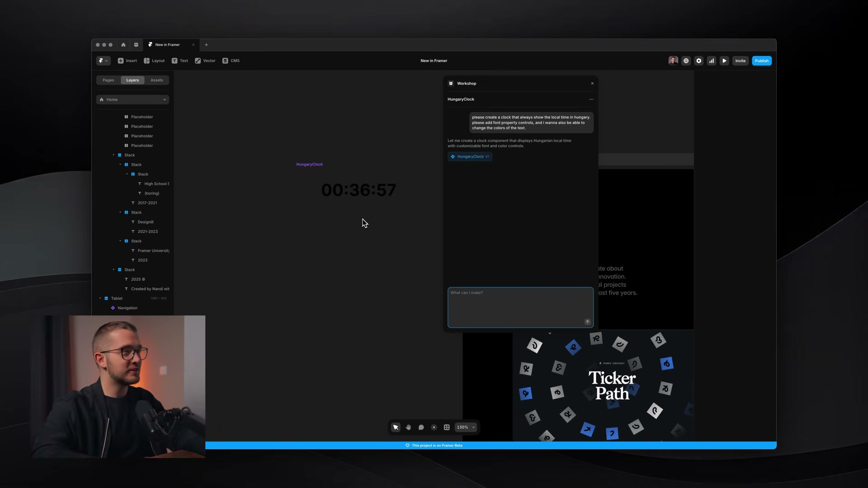Open the Layout tool menu

pyautogui.click(x=154, y=61)
